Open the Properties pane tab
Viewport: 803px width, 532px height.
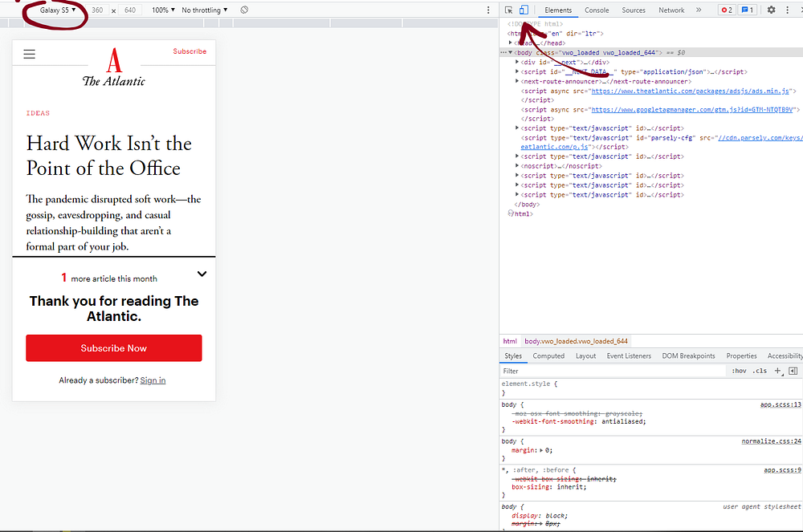click(741, 356)
